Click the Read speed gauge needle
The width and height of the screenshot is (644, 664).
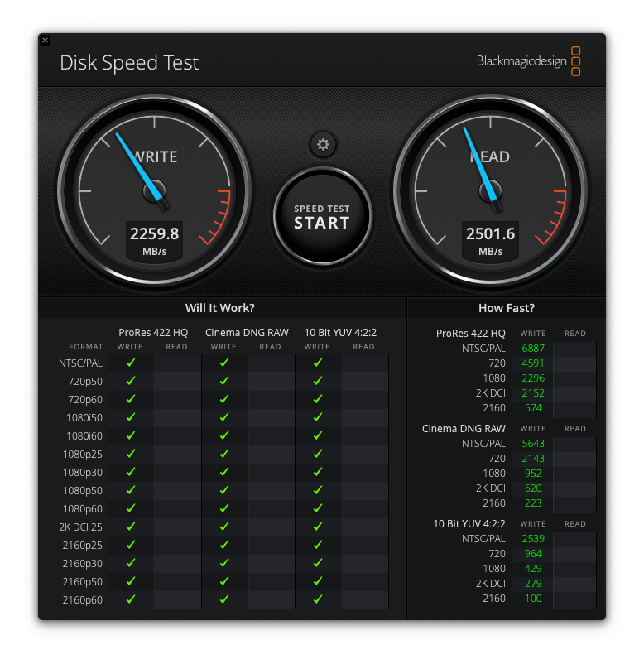tap(478, 161)
